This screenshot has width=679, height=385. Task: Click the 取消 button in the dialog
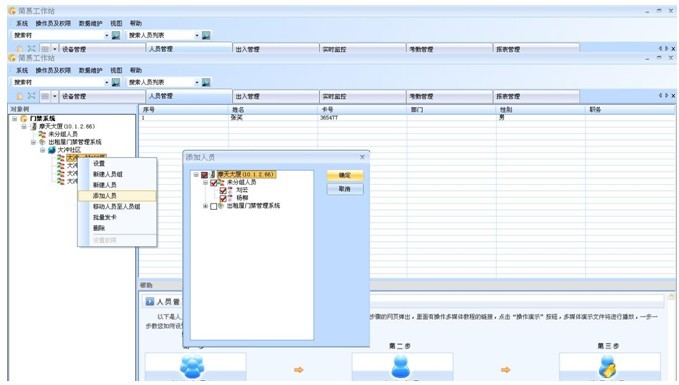[x=345, y=189]
